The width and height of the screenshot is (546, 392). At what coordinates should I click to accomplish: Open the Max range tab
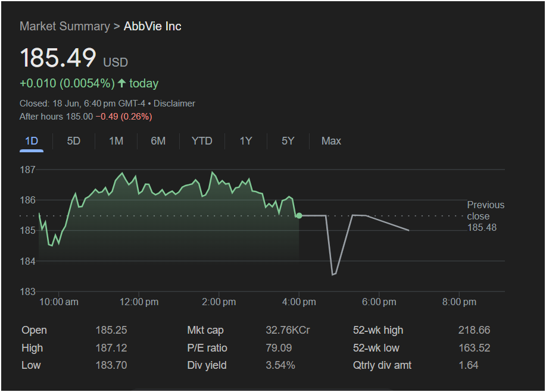pyautogui.click(x=331, y=141)
